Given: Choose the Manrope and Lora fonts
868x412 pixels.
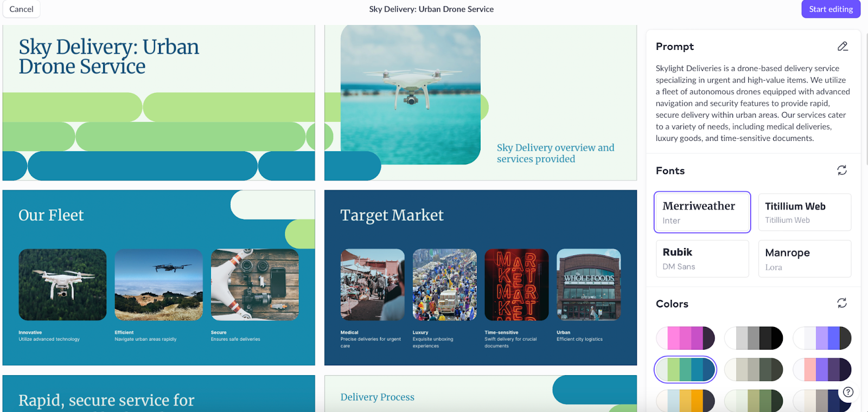Looking at the screenshot, I should pyautogui.click(x=805, y=259).
